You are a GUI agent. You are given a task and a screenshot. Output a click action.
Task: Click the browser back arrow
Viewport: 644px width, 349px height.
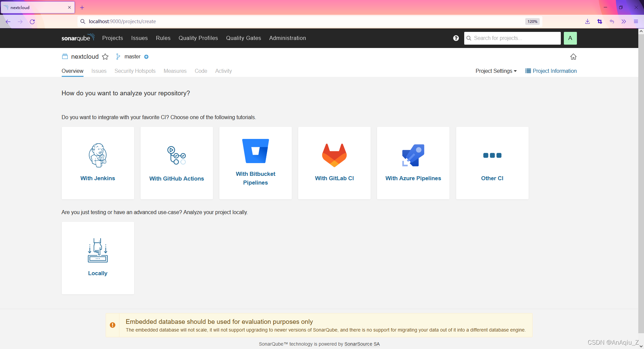(8, 21)
